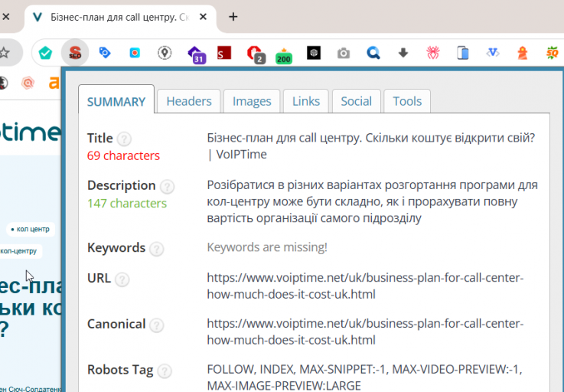The width and height of the screenshot is (564, 392).
Task: Open a new browser tab with plus button
Action: [233, 17]
